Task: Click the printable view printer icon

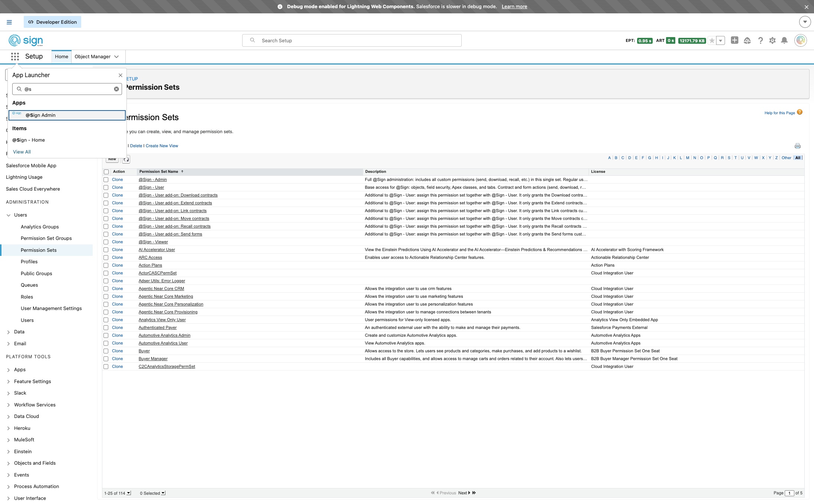Action: coord(797,146)
